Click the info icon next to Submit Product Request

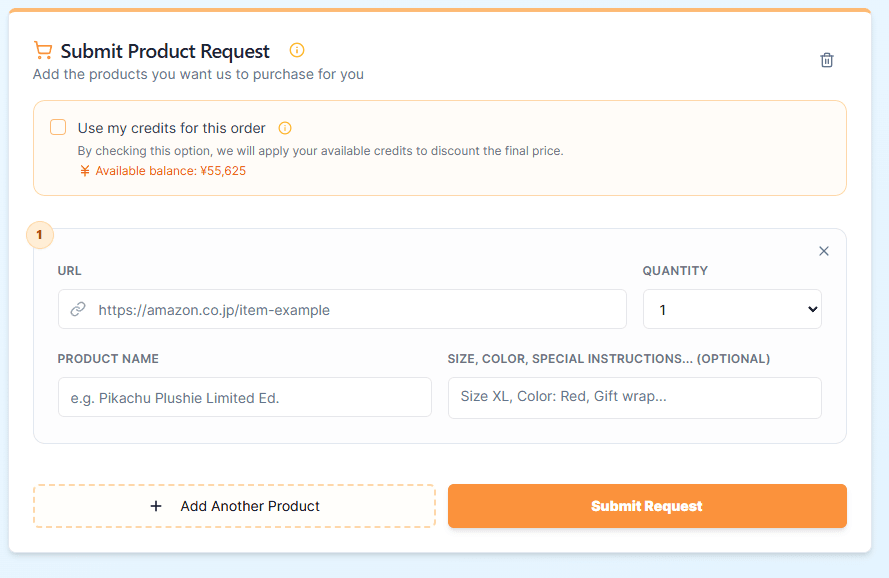pyautogui.click(x=296, y=50)
